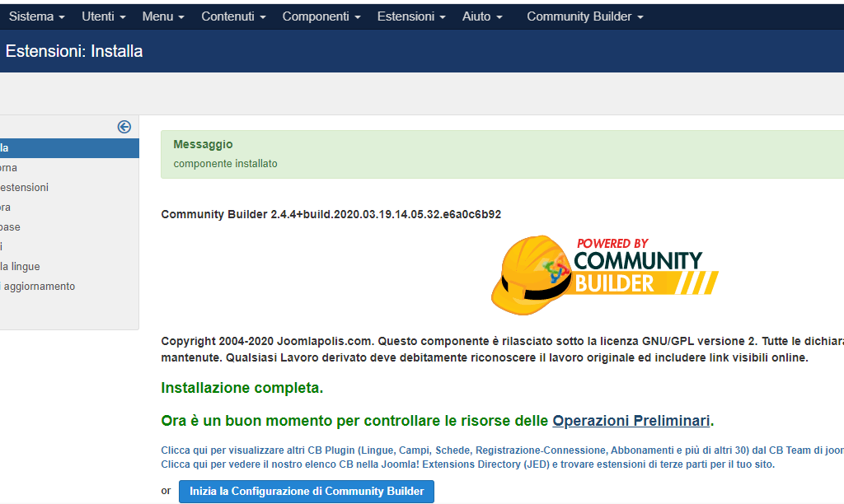Collapse the sidebar with the arrow icon

pos(124,127)
